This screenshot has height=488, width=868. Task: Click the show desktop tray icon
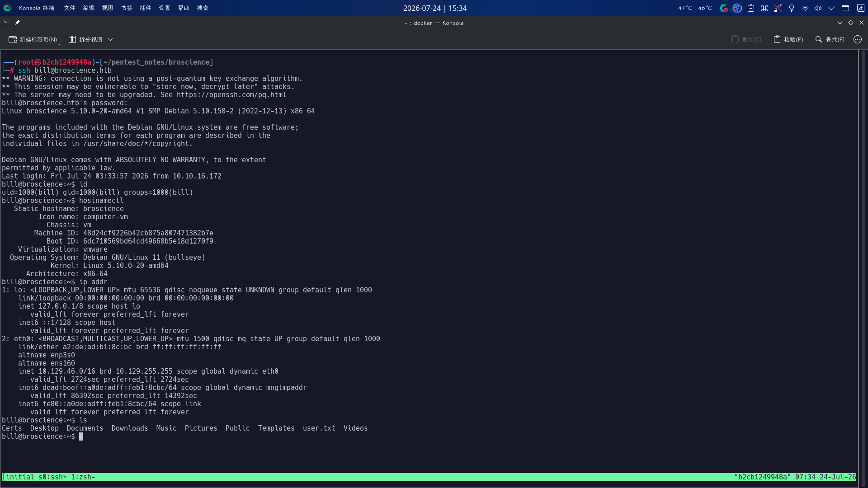[x=845, y=8]
